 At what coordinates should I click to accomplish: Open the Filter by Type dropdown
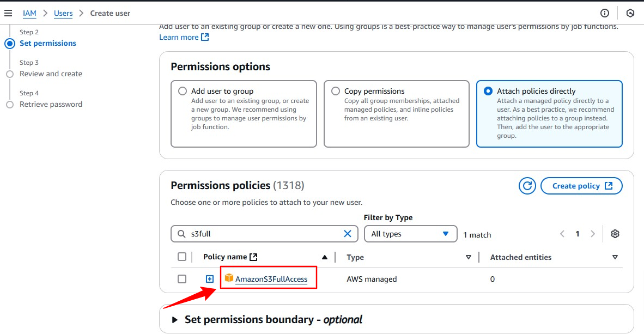tap(410, 234)
